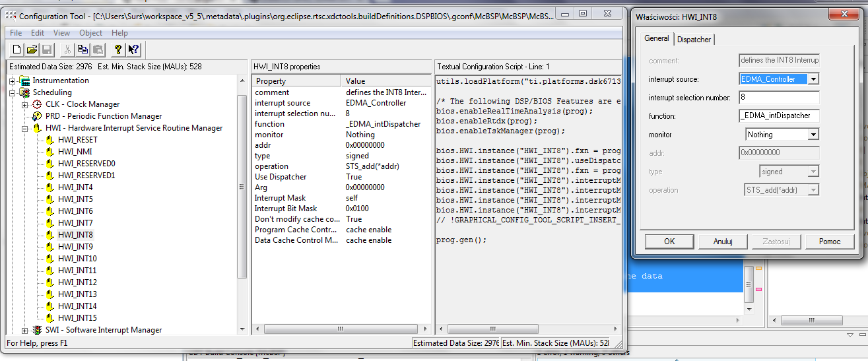Expand the Instrumentation tree node

pos(13,81)
